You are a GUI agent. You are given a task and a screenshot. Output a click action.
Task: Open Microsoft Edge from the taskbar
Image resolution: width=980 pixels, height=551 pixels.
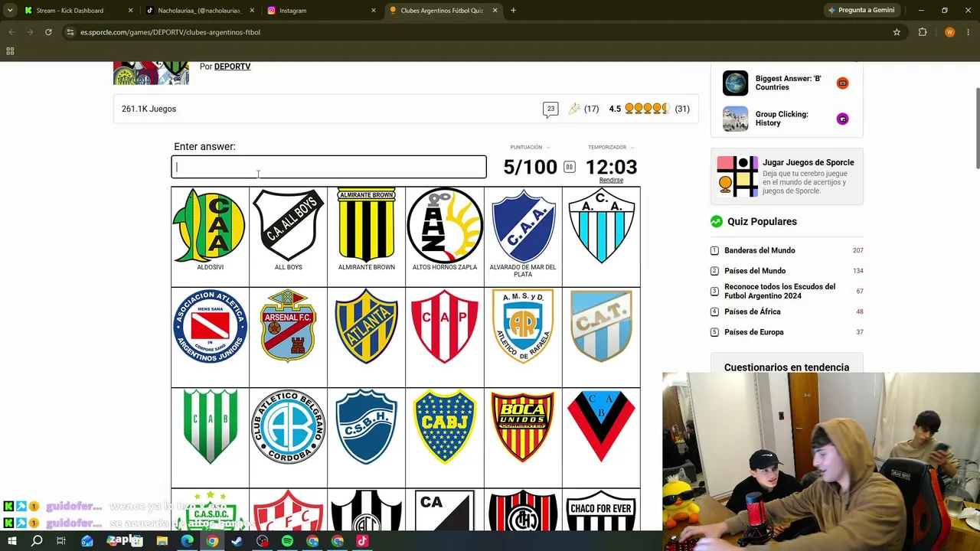pyautogui.click(x=188, y=541)
